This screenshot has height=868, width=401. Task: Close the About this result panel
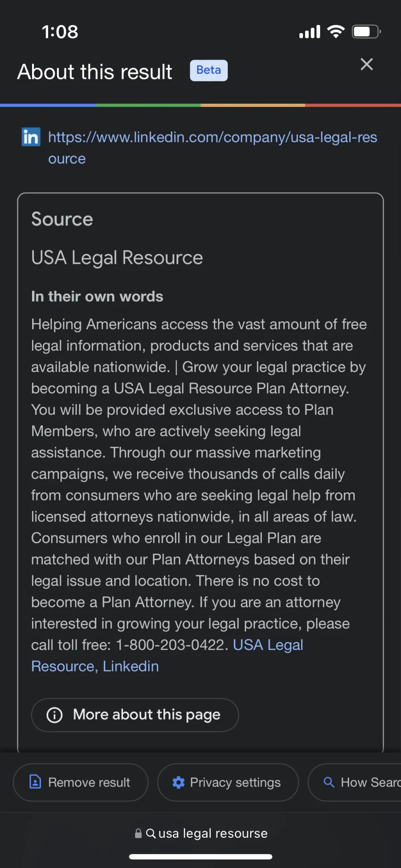tap(367, 64)
